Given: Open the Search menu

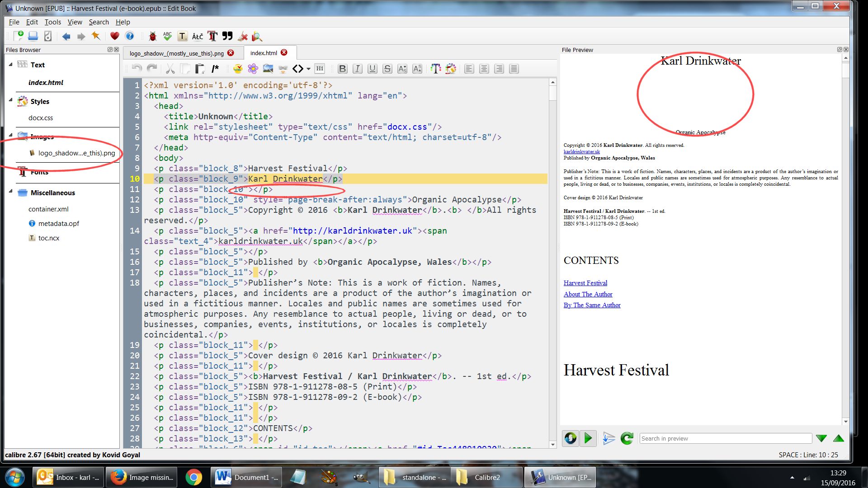Looking at the screenshot, I should pos(99,22).
